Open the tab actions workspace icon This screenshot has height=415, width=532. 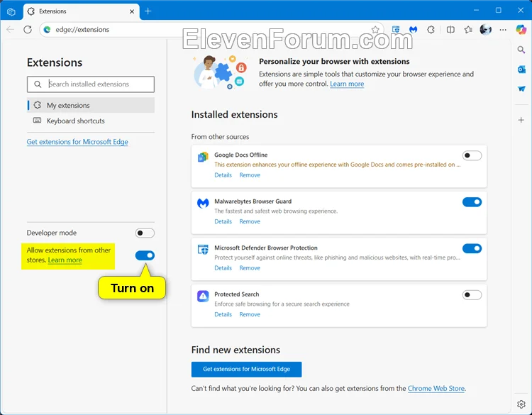point(11,11)
